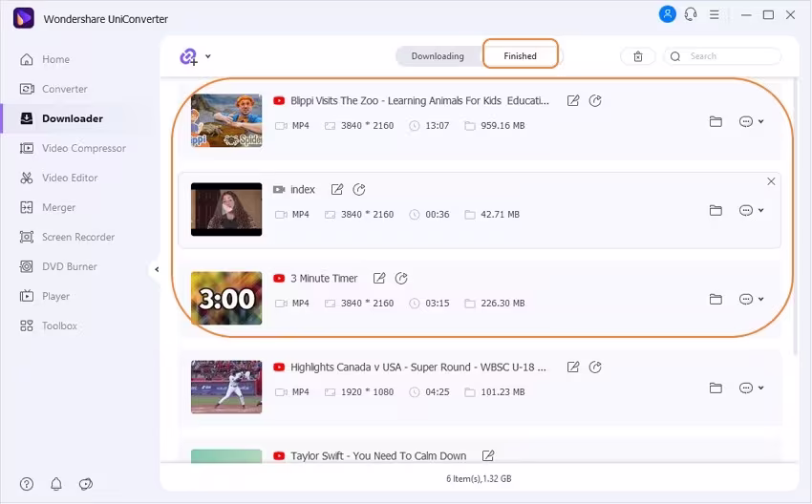
Task: Open the hamburger main menu
Action: 715,14
